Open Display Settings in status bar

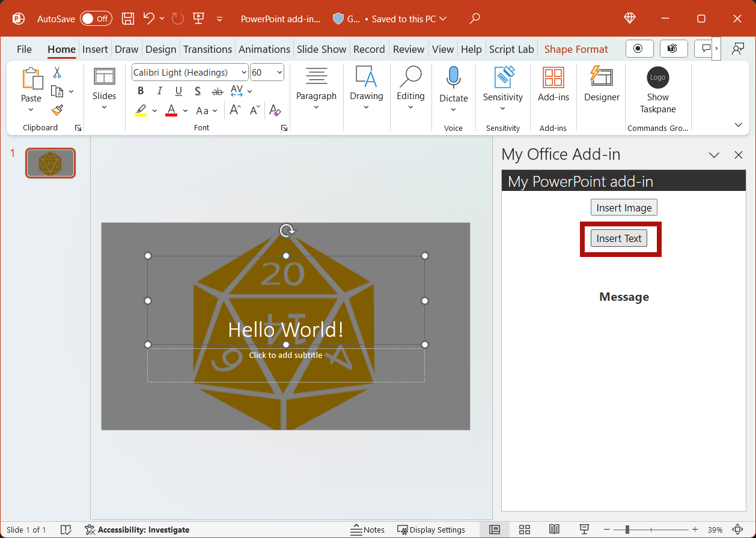tap(431, 530)
